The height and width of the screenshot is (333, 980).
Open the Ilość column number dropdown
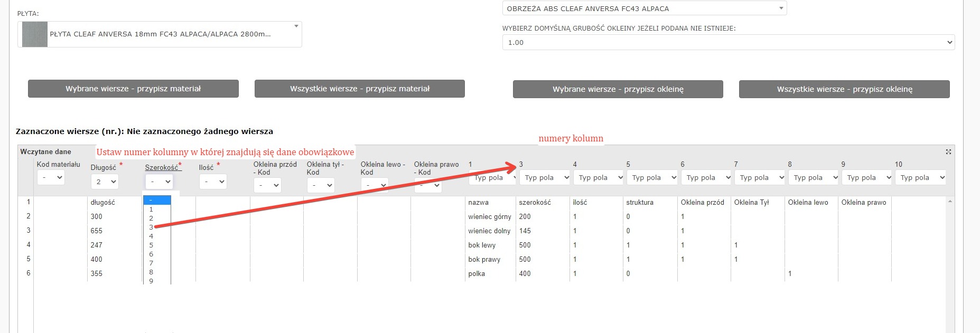pos(213,182)
